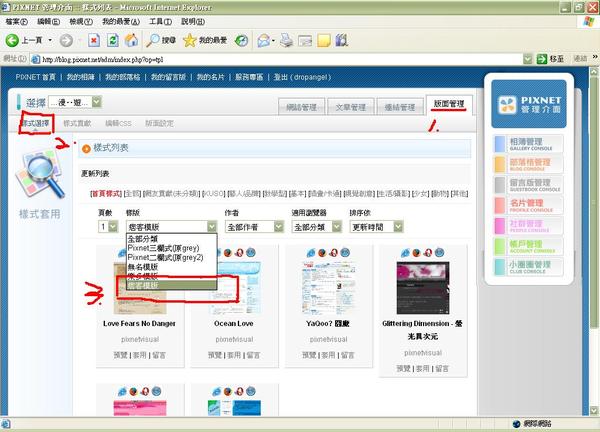Click the IE Forward arrow button
This screenshot has height=432, width=600.
[x=66, y=40]
